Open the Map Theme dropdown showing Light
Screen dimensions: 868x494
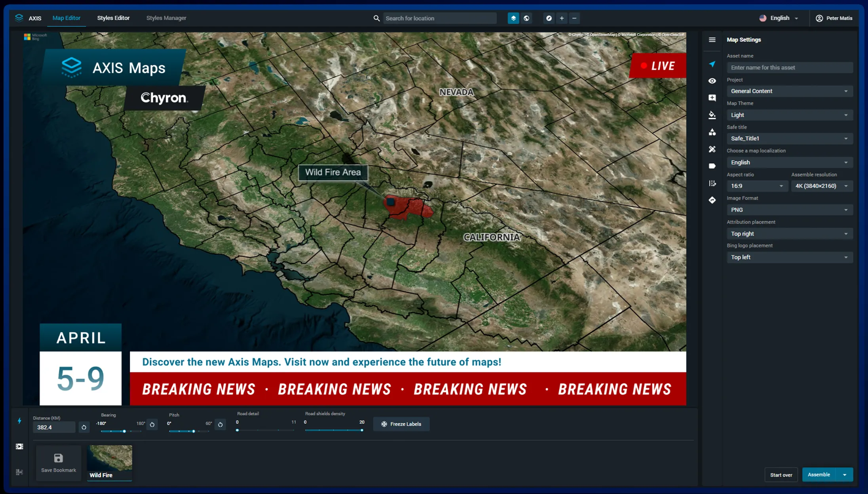[789, 115]
